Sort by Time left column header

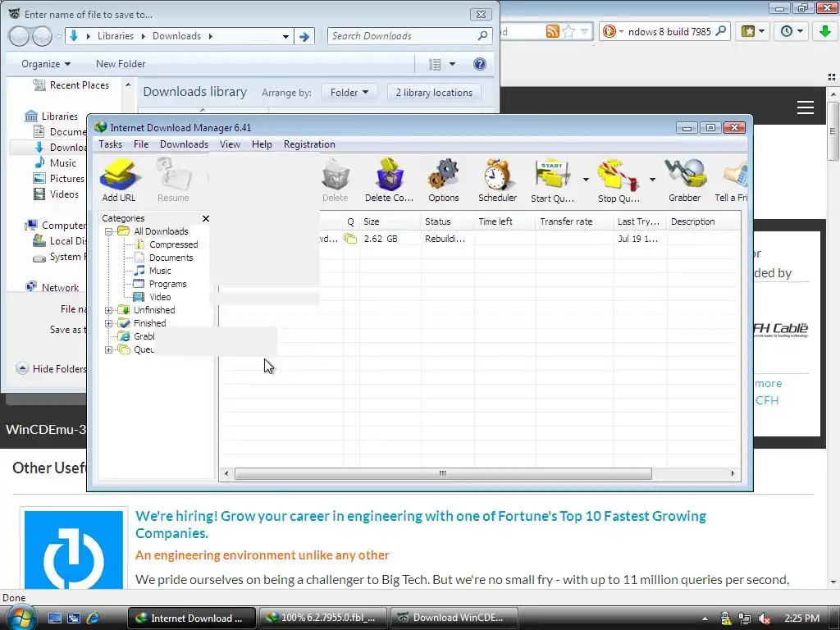(504, 221)
